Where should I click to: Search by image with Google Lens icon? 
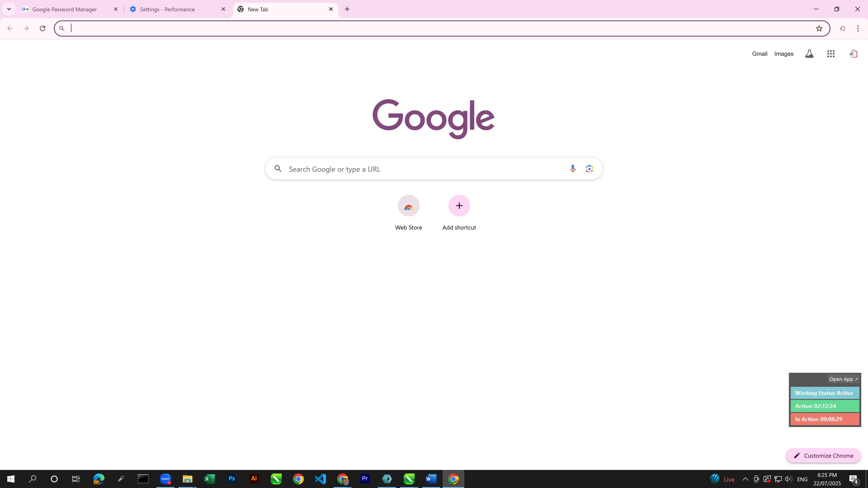tap(589, 169)
